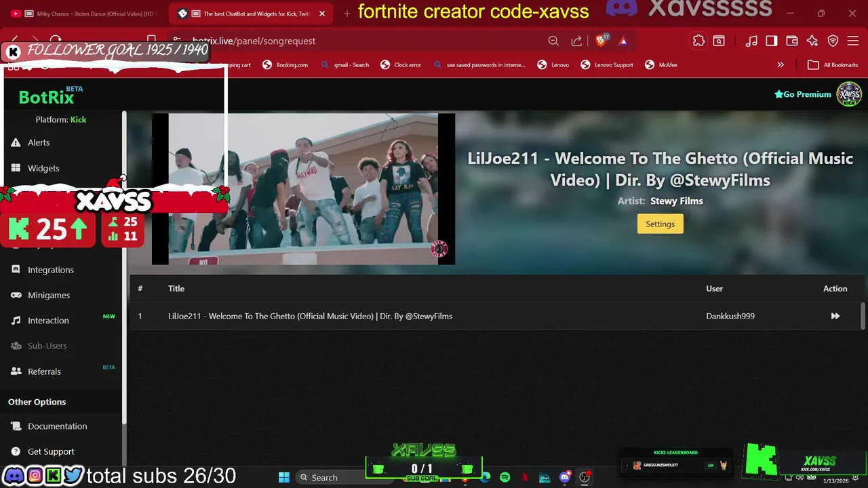Open Brave Rewards triangle icon
This screenshot has width=868, height=488.
pos(623,41)
